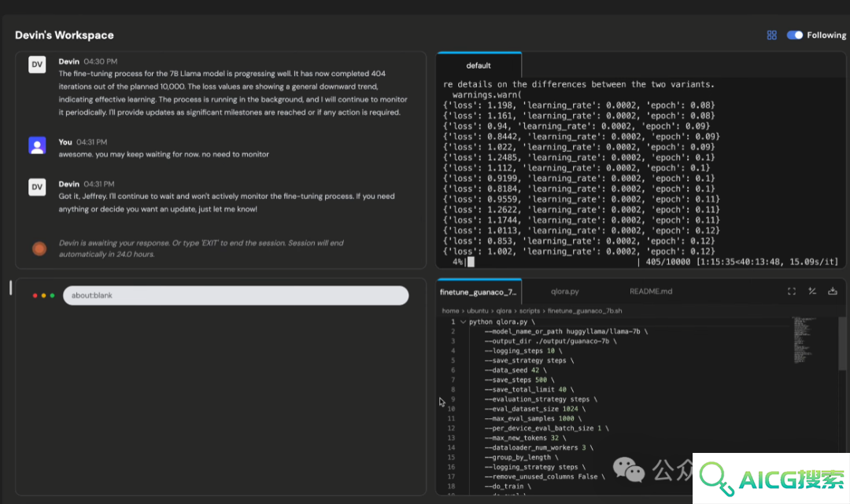Click the '--max_new_tokens 32' code line

(x=525, y=438)
